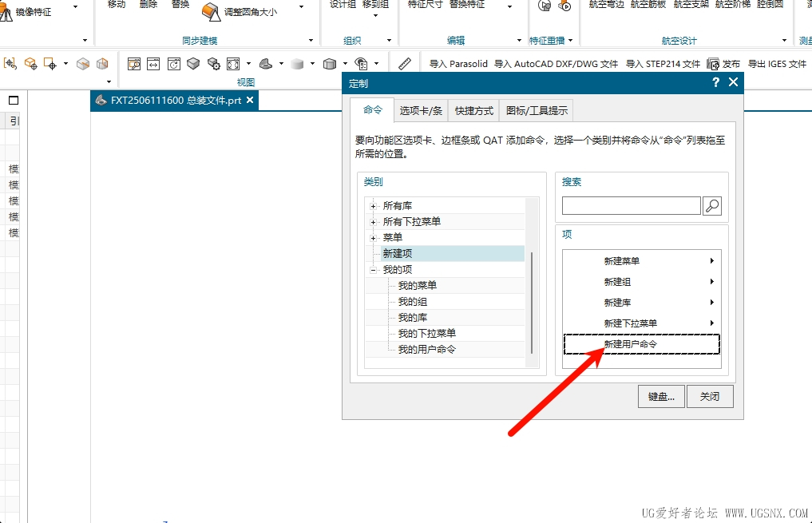Open dropdown arrow beside the eye show/hide icon

coord(377,64)
